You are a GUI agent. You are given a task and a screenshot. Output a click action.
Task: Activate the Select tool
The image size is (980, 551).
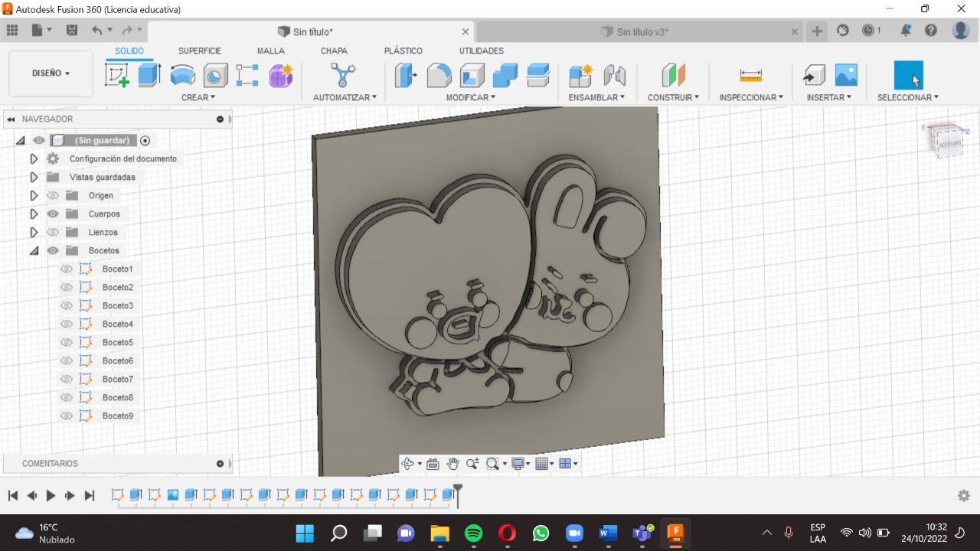point(909,75)
